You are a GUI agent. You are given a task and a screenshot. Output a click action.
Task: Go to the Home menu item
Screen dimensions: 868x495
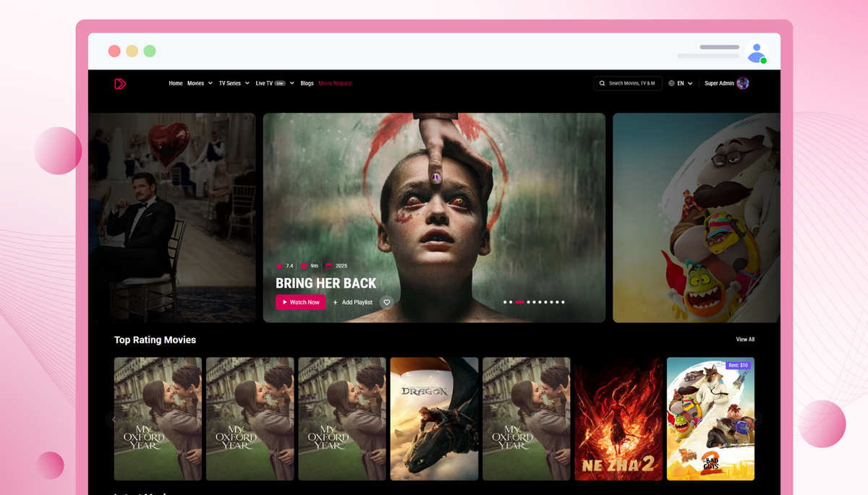point(176,83)
